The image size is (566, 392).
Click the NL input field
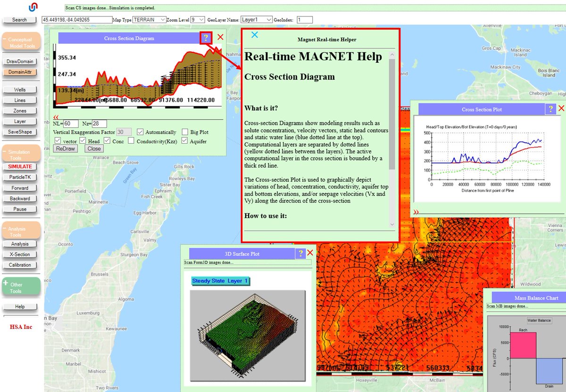71,123
